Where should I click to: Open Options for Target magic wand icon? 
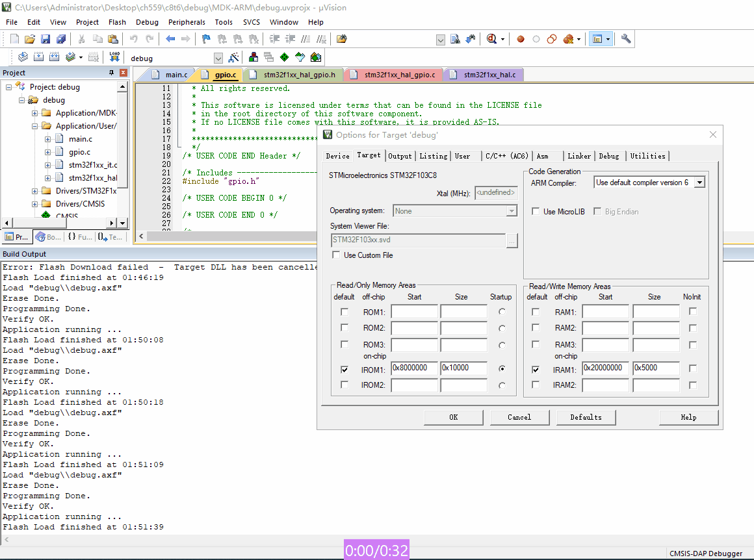coord(234,57)
